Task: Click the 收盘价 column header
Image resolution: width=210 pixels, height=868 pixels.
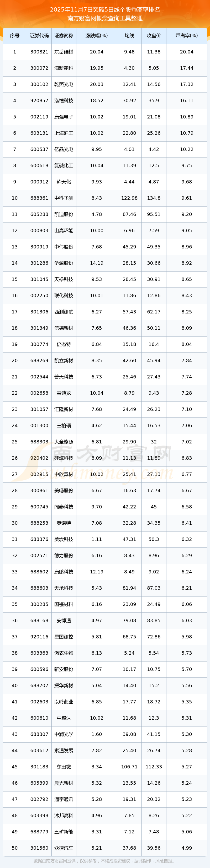Action: pyautogui.click(x=154, y=36)
